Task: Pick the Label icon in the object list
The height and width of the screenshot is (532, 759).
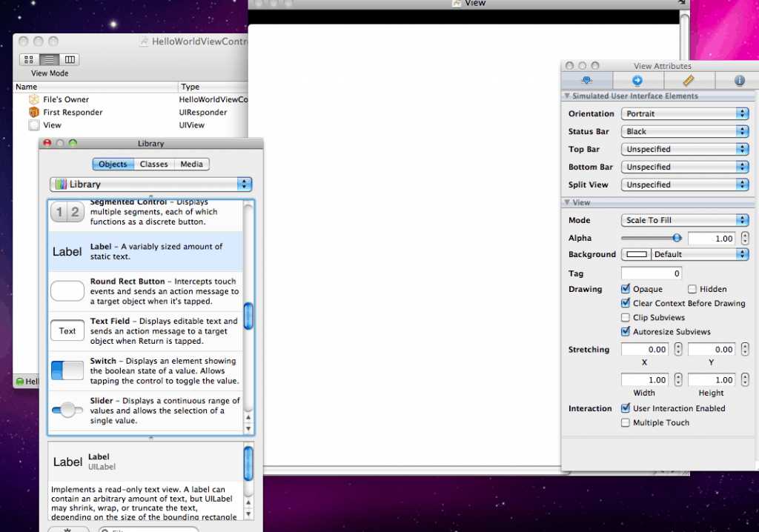Action: point(67,252)
